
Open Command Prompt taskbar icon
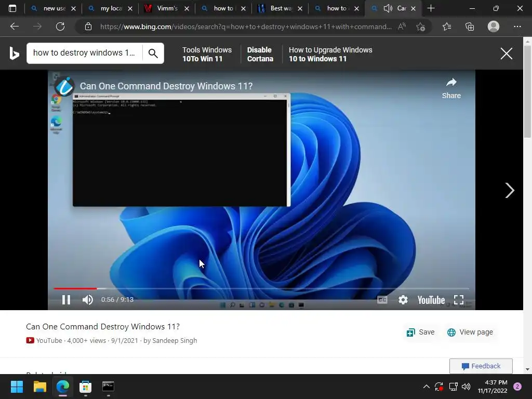[108, 387]
